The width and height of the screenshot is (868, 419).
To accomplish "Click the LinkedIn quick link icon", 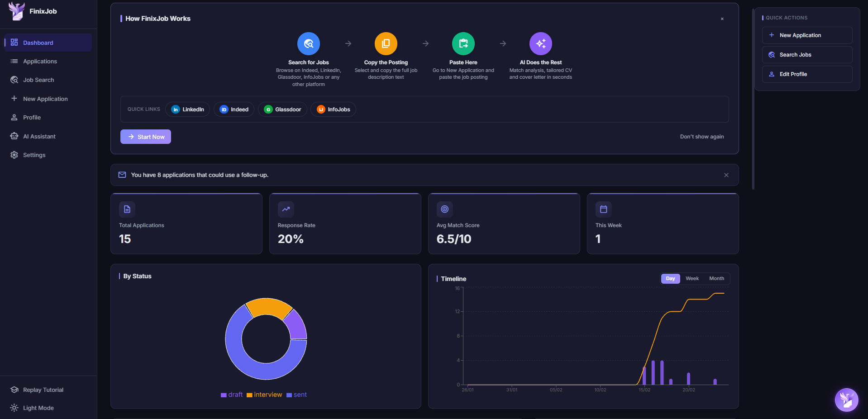I will click(175, 109).
